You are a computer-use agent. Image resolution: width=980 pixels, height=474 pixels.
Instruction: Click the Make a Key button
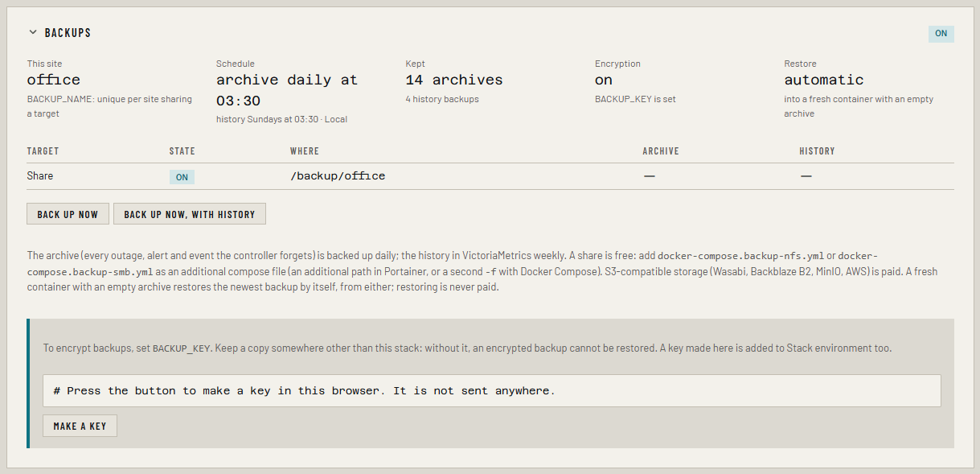click(x=80, y=426)
